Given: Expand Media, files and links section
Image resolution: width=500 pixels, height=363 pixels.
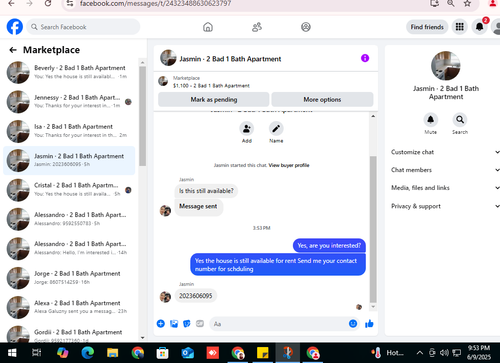Looking at the screenshot, I should [445, 188].
